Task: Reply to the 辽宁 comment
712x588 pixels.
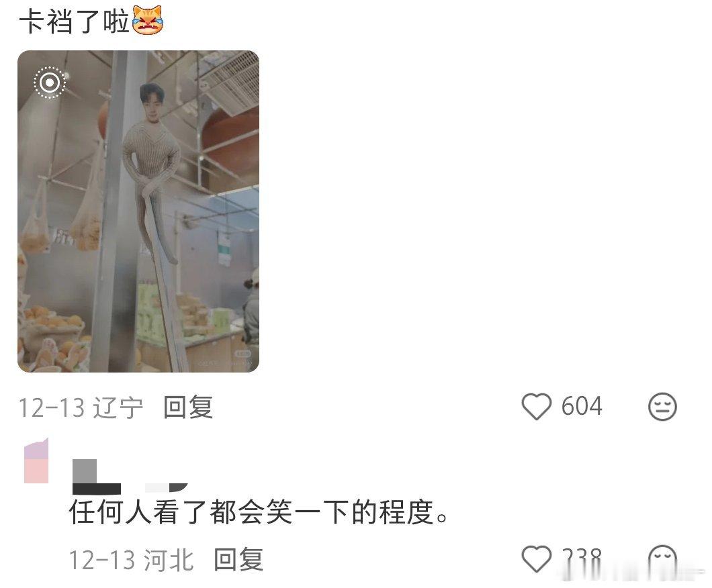Action: click(188, 407)
